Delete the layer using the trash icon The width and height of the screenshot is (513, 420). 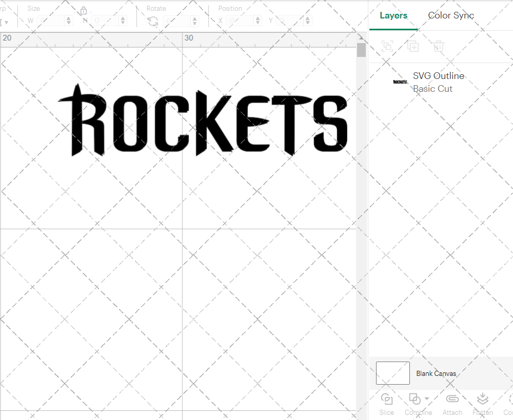point(438,46)
